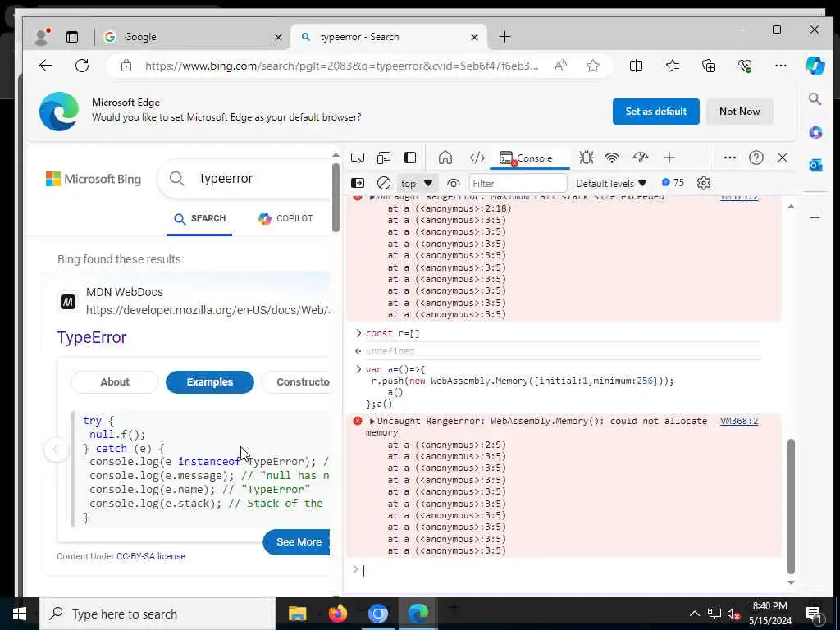Open Edge Settings and more menu
840x630 pixels.
[781, 66]
